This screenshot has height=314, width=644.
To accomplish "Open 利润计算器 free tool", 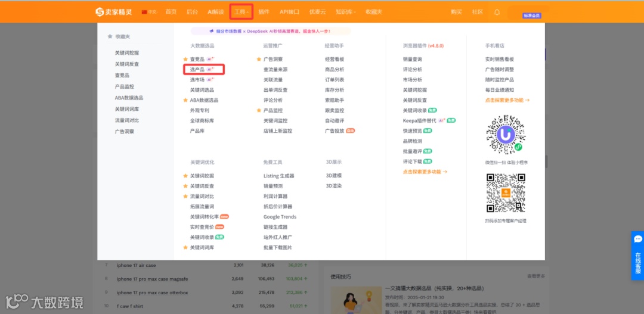I will 275,196.
